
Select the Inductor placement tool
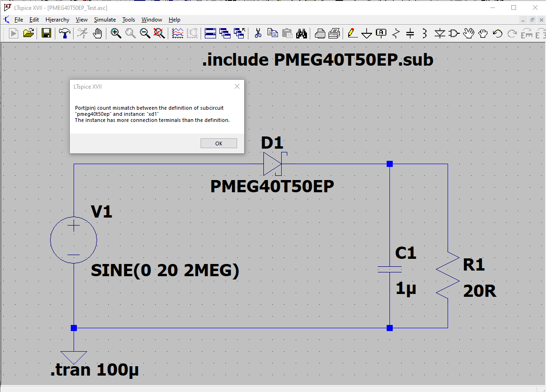pos(424,33)
